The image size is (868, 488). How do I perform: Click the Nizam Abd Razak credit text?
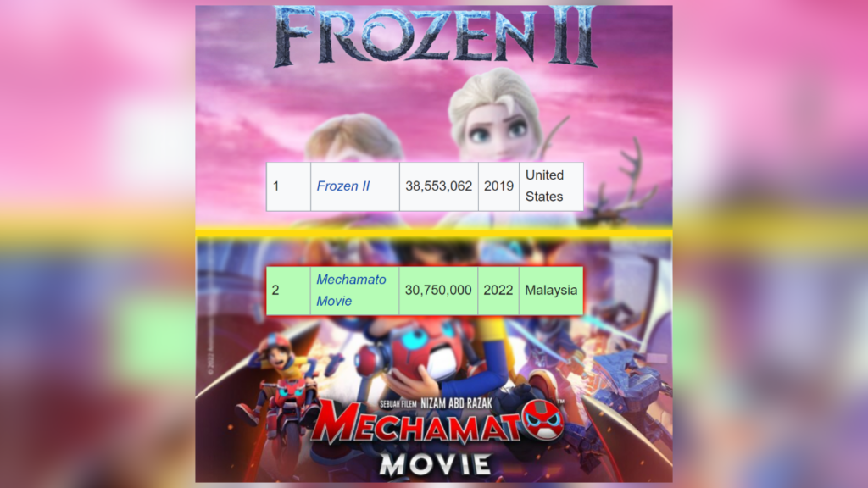point(455,403)
